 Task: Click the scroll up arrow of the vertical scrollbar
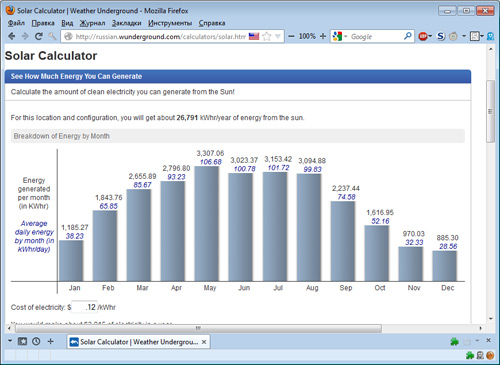tap(491, 49)
